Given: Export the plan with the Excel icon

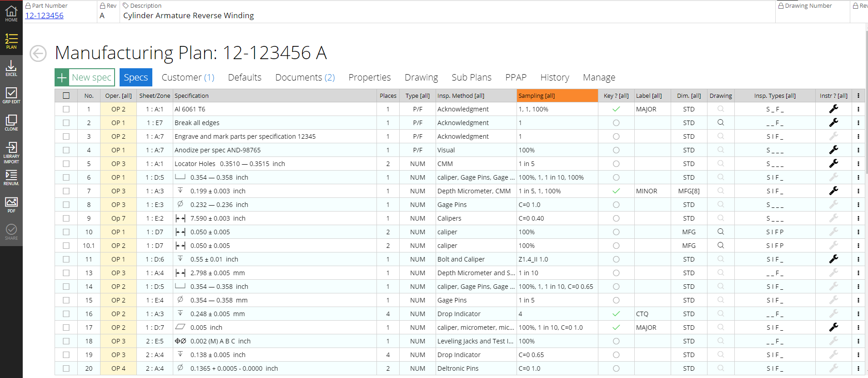Looking at the screenshot, I should 11,68.
